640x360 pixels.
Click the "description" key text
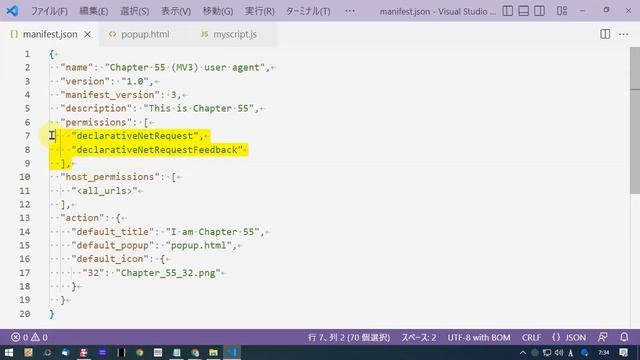coord(96,108)
